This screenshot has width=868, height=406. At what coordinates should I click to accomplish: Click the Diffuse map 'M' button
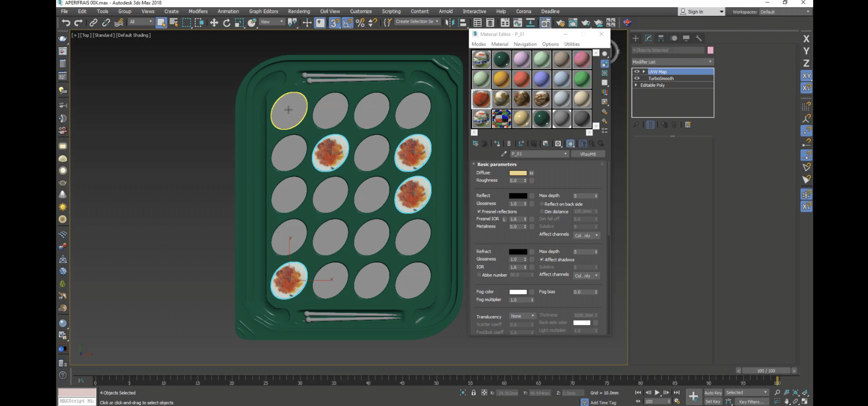point(532,173)
